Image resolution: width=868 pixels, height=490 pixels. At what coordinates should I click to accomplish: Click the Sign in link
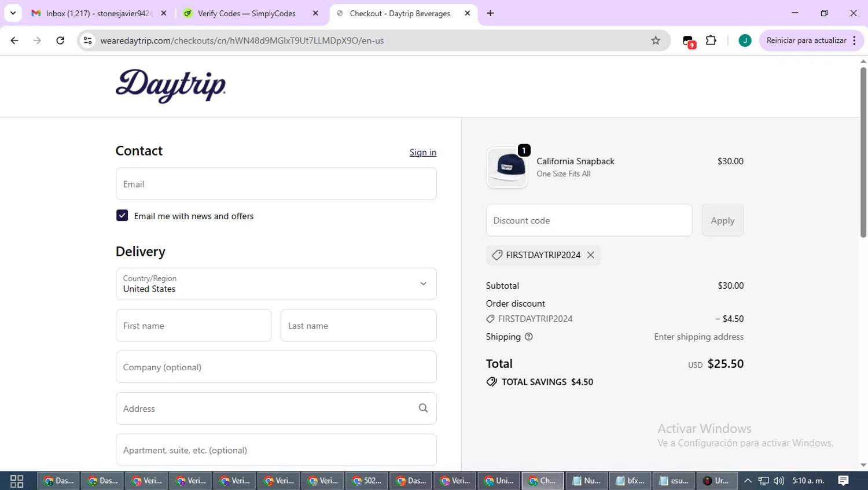(x=423, y=152)
